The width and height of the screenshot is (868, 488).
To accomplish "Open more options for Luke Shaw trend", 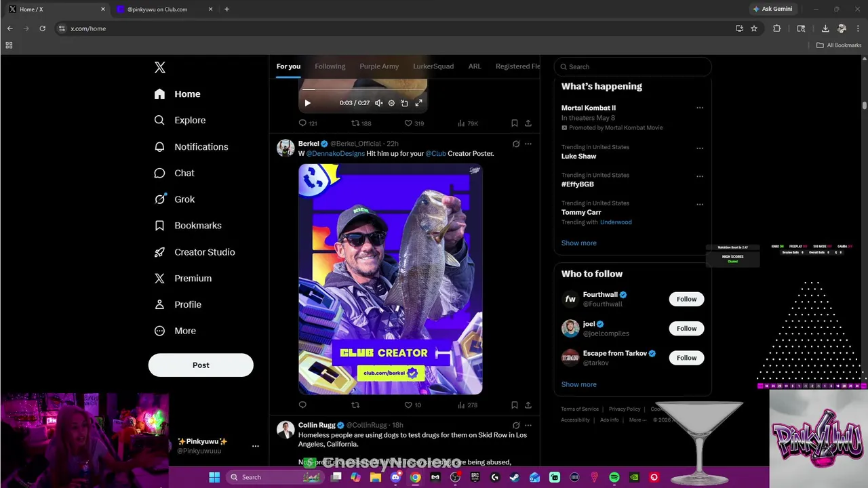I will (700, 148).
